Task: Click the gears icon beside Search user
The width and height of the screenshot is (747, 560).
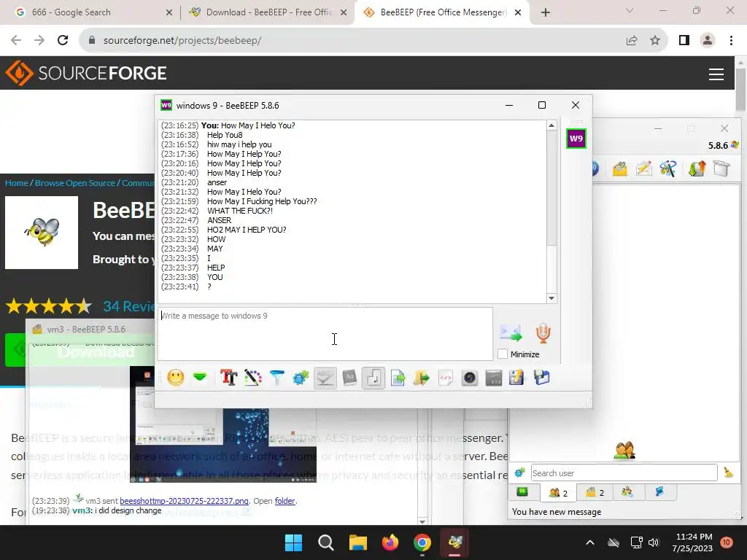Action: pyautogui.click(x=519, y=472)
